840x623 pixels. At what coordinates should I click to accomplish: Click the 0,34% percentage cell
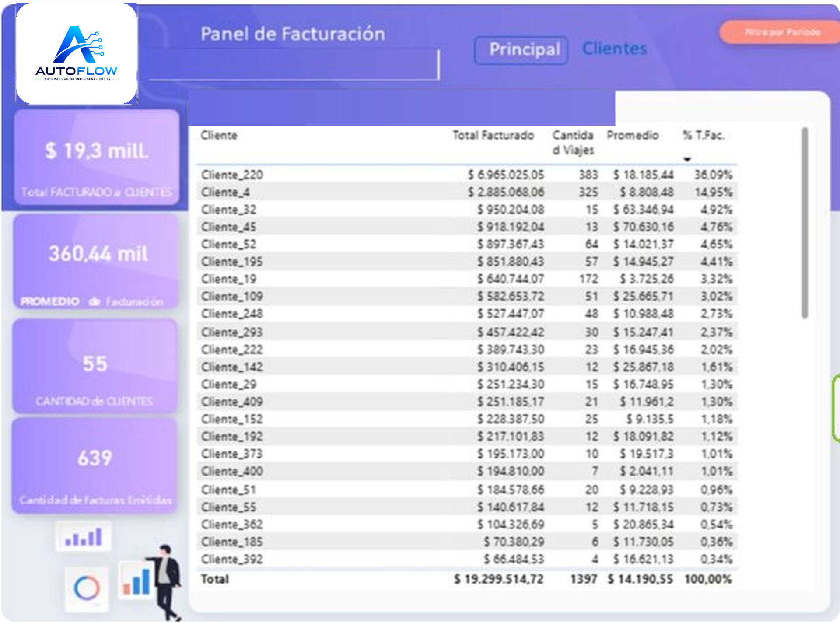click(x=716, y=559)
